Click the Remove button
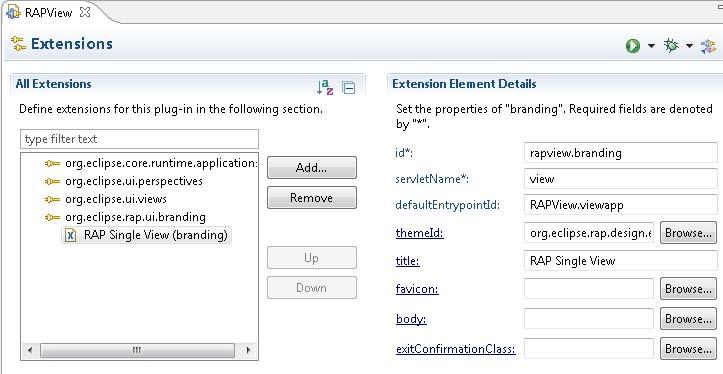723x374 pixels. click(x=312, y=198)
